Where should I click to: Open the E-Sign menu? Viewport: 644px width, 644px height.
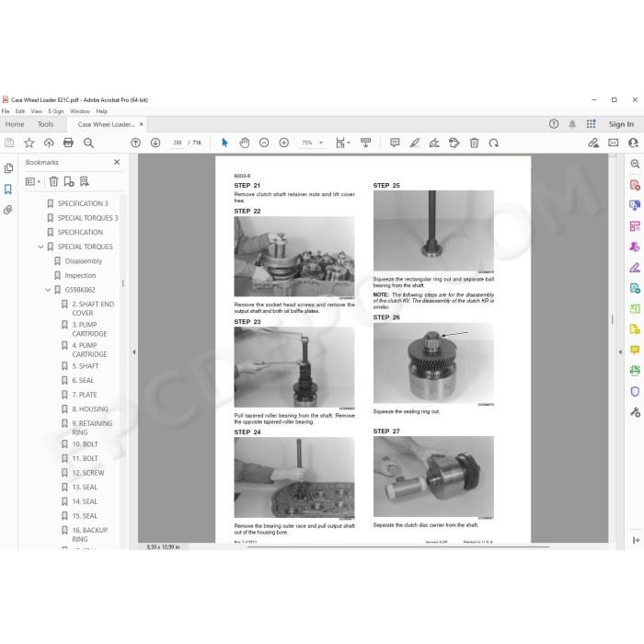[x=56, y=111]
